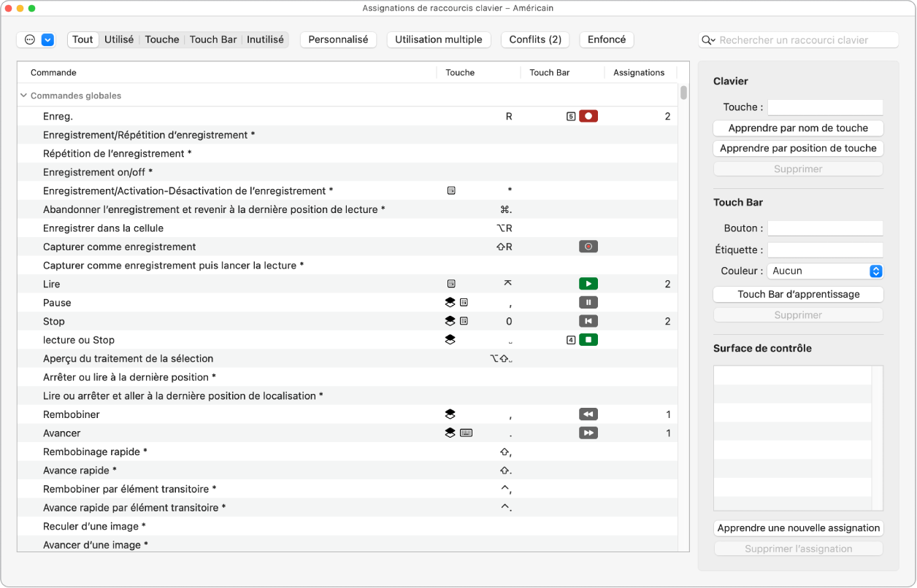Click inside the Étiquette text field

tap(825, 249)
